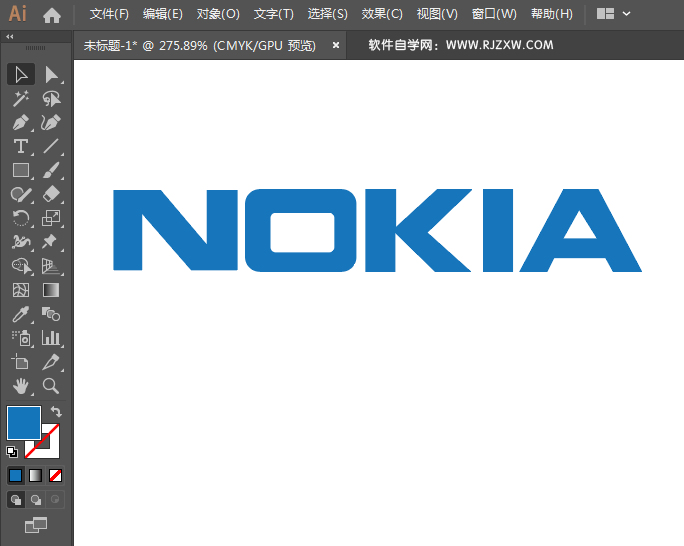The height and width of the screenshot is (546, 684).
Task: Click the blue fill color box
Action: point(24,423)
